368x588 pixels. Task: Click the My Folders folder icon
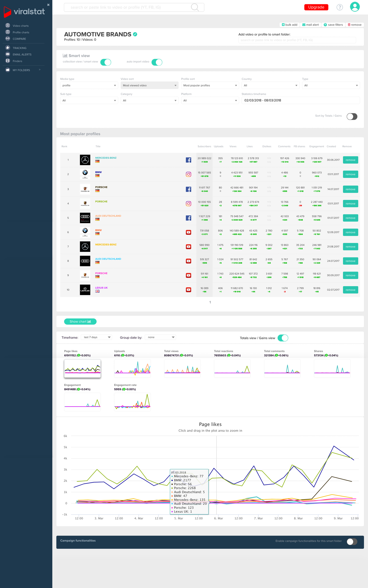[8, 70]
